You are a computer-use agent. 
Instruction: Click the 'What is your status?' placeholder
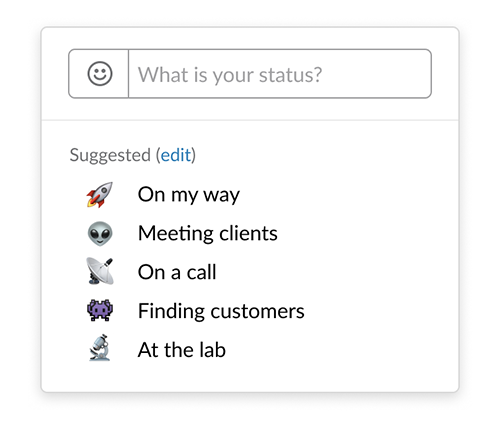[230, 75]
